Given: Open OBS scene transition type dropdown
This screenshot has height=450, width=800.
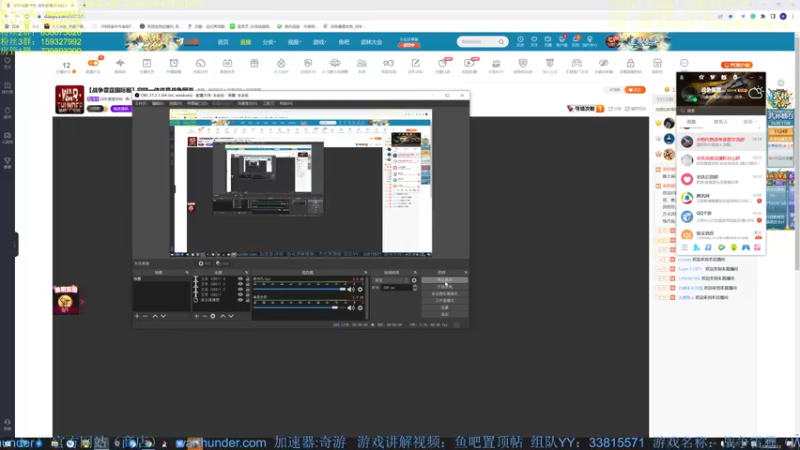Looking at the screenshot, I should coord(391,280).
